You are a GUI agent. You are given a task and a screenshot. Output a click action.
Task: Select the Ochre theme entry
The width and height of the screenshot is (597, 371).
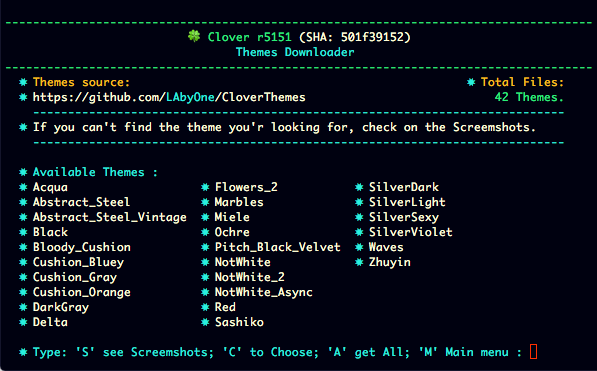pos(232,232)
